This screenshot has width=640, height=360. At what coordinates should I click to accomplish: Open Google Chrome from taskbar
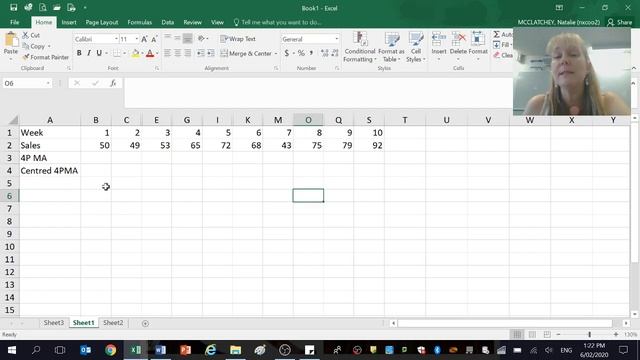click(x=110, y=350)
